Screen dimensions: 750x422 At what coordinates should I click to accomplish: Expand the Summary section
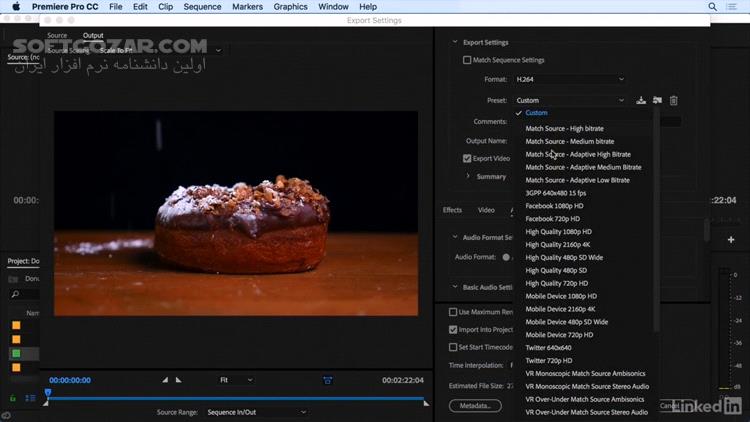click(x=468, y=176)
